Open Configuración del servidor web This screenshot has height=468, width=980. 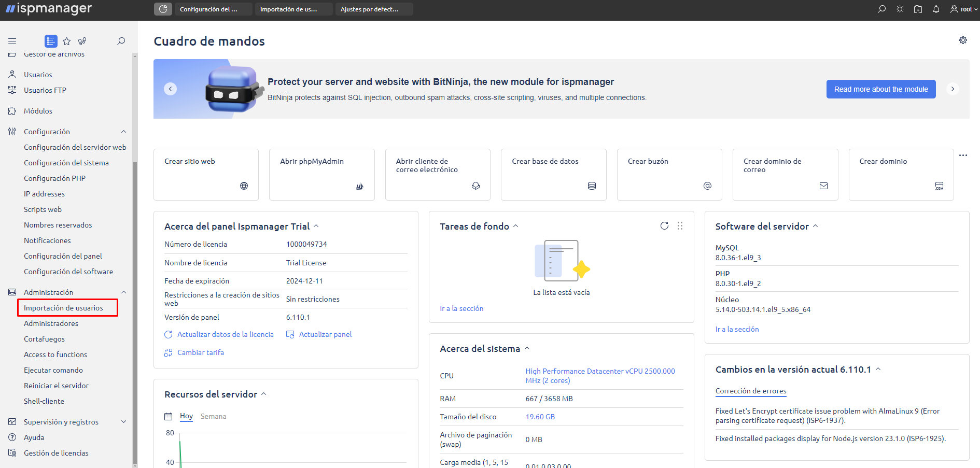coord(75,147)
